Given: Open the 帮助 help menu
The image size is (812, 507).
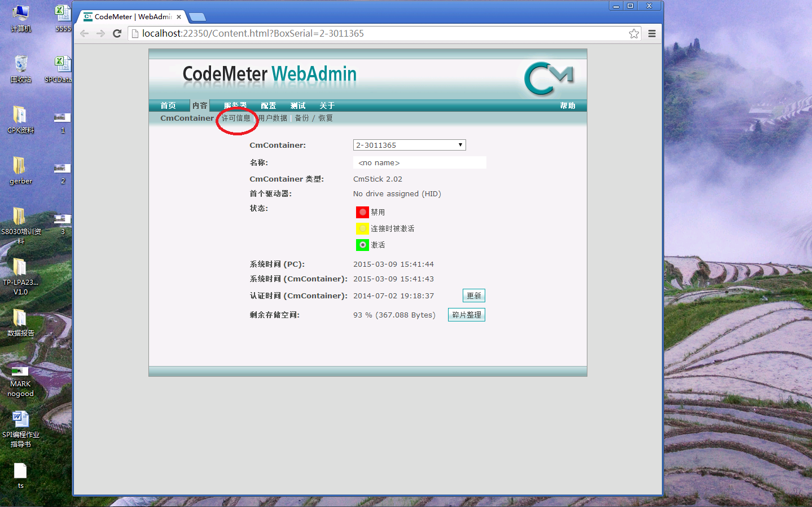Looking at the screenshot, I should click(567, 105).
